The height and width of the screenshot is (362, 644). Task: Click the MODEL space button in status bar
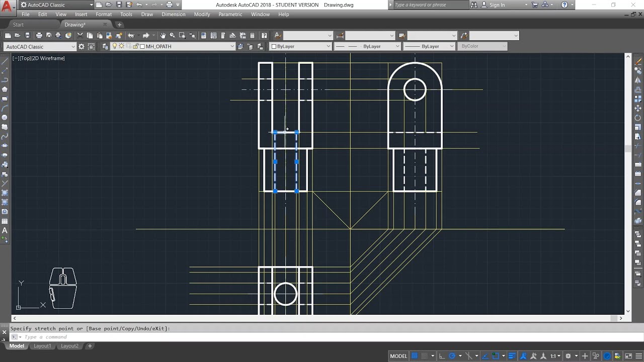coord(398,356)
